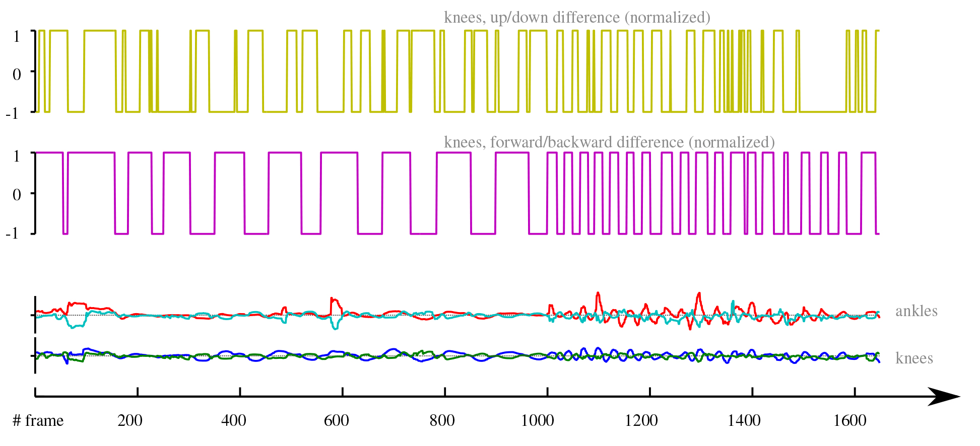Screen dimensions: 980x446
Task: Click the arrowhead at the frame axis end
Action: (x=944, y=397)
